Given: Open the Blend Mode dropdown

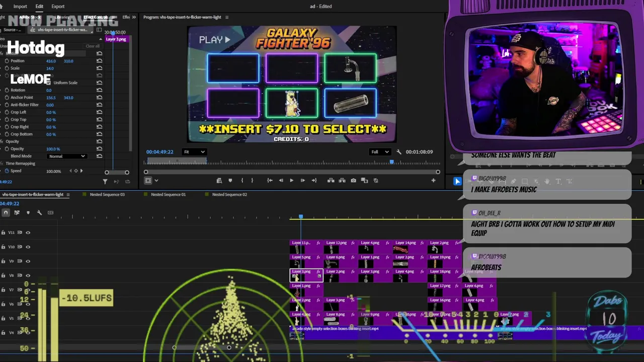Looking at the screenshot, I should 67,156.
